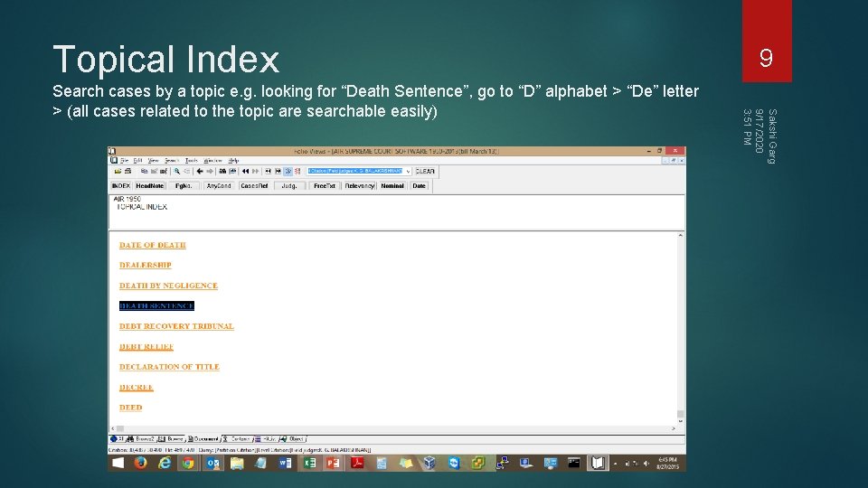The height and width of the screenshot is (488, 868).
Task: Open Word from the taskbar
Action: (285, 463)
